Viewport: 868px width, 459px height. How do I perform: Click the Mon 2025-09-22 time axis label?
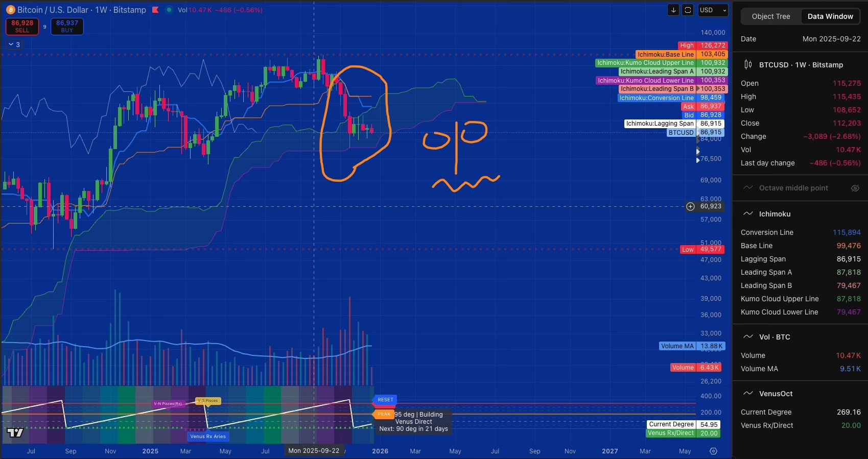(314, 451)
